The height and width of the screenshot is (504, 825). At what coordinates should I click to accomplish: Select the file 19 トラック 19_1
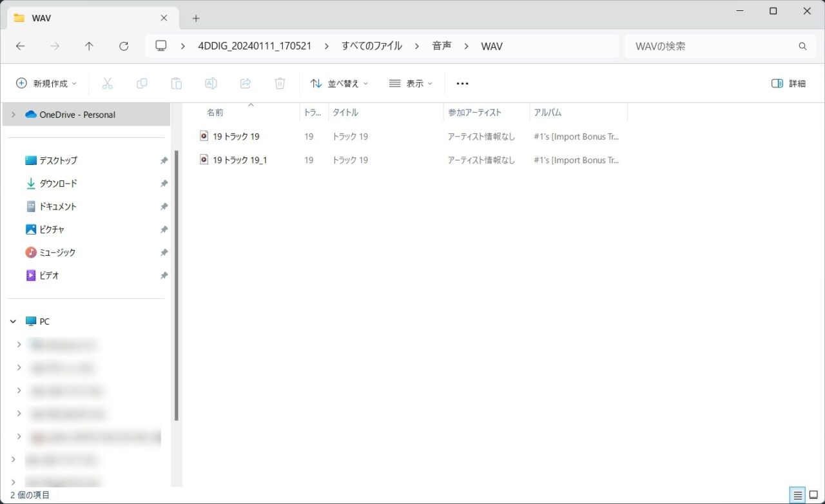240,159
